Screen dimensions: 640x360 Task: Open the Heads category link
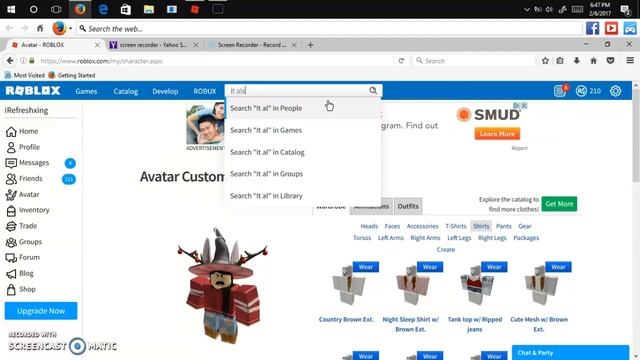click(x=369, y=226)
